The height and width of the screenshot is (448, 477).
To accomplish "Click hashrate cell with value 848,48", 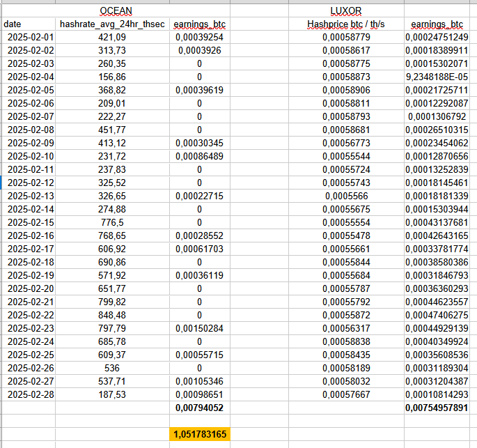I will tap(112, 315).
